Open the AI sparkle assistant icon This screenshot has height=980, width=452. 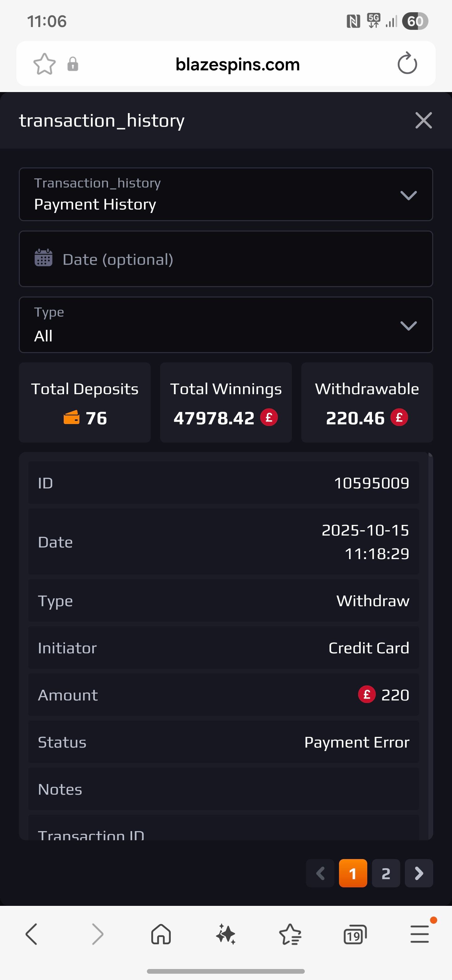point(226,934)
